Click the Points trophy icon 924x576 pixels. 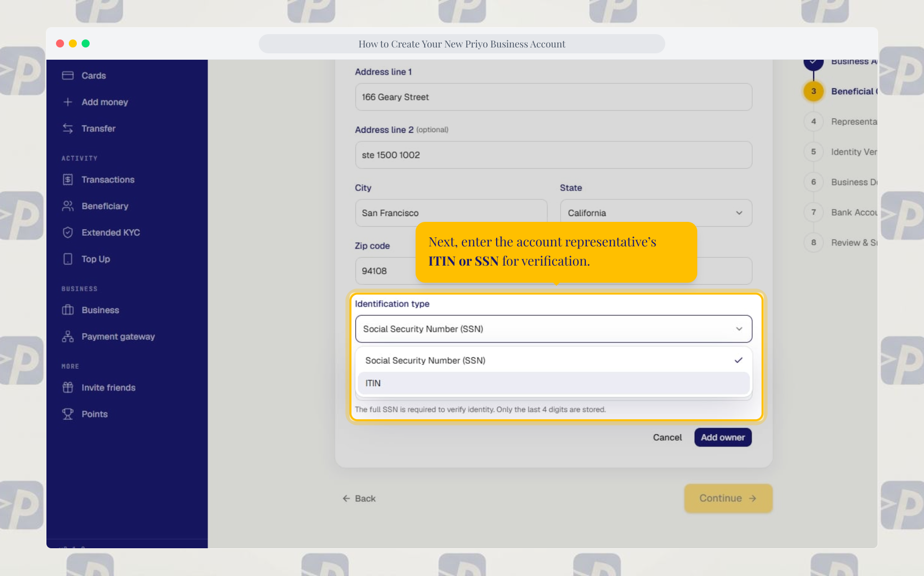[x=68, y=414]
